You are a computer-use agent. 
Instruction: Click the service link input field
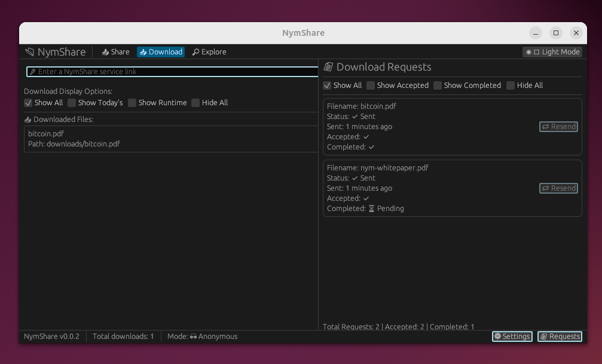coord(173,72)
